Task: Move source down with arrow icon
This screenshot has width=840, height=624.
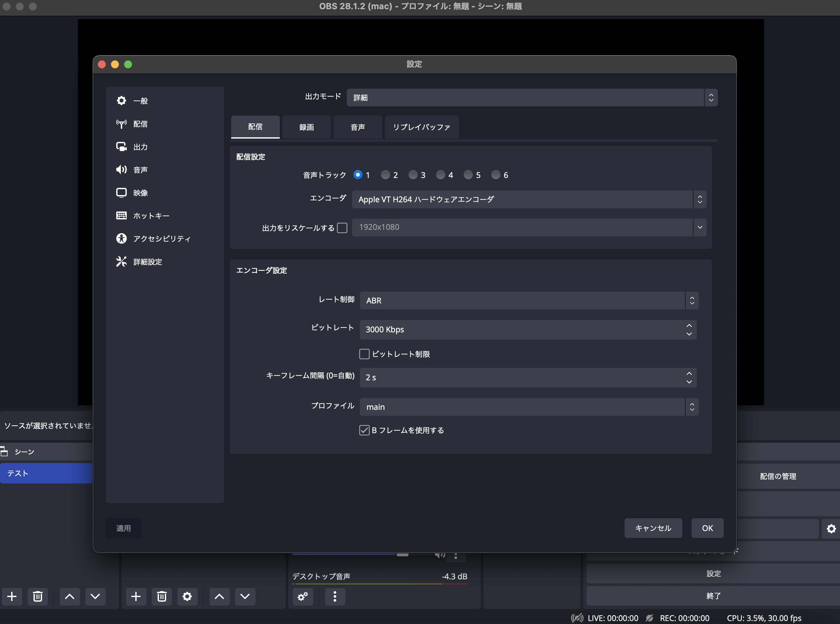Action: pos(245,596)
